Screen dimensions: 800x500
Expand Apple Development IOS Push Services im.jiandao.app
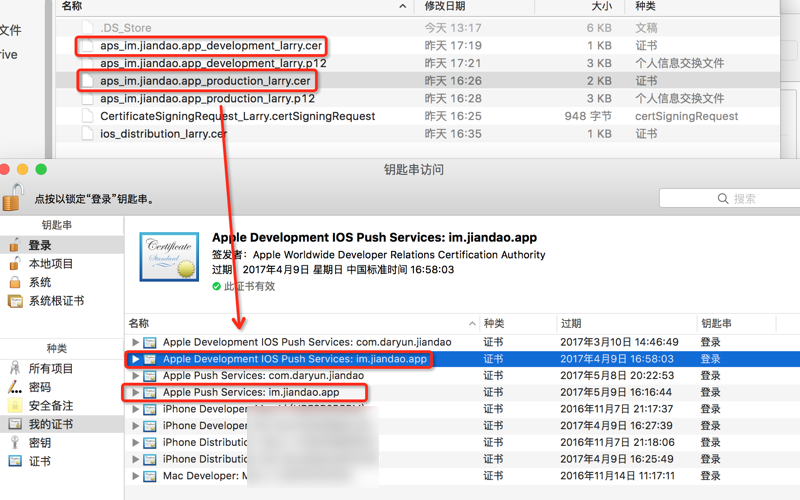[135, 359]
